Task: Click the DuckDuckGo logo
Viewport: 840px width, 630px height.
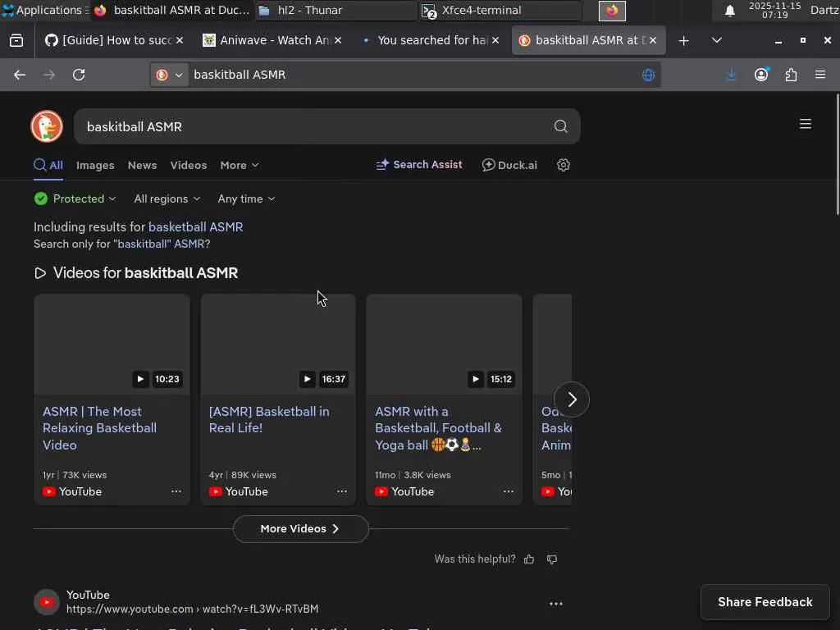Action: point(47,126)
